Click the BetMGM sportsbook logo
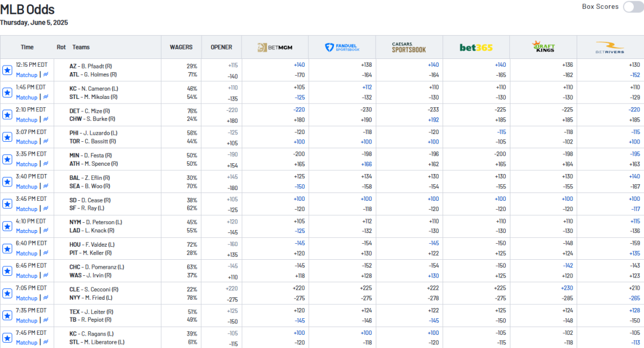Screen dimensions: 644x348 coord(275,48)
